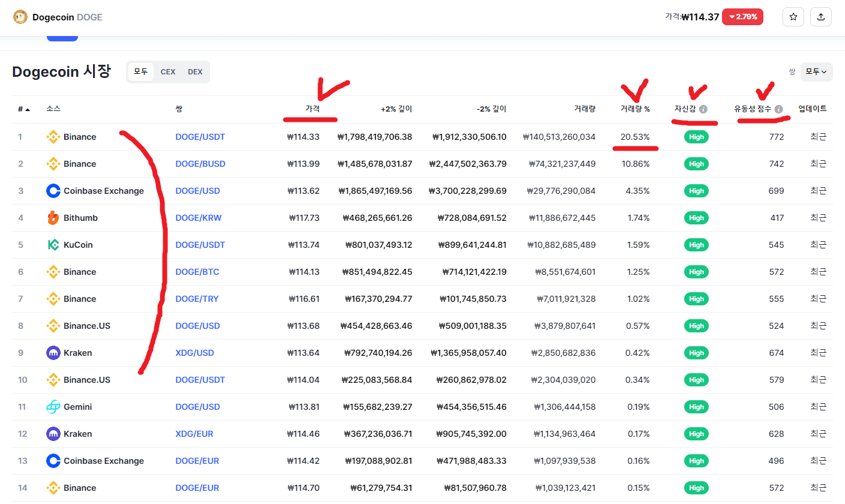Click the share upload icon

coord(821,17)
